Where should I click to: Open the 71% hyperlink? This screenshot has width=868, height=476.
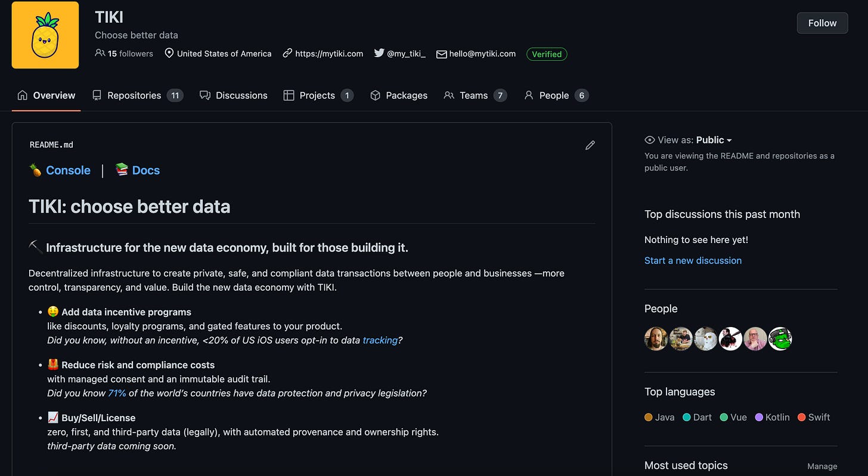tap(117, 393)
